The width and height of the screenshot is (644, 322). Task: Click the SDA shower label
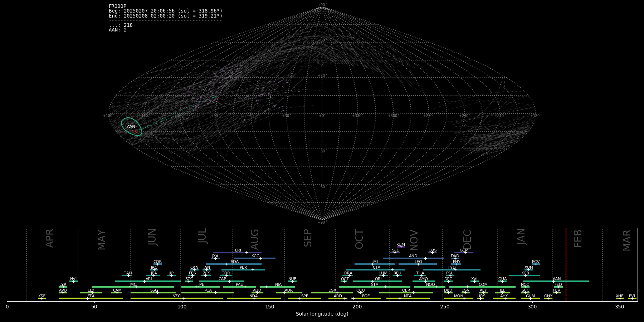point(234,262)
